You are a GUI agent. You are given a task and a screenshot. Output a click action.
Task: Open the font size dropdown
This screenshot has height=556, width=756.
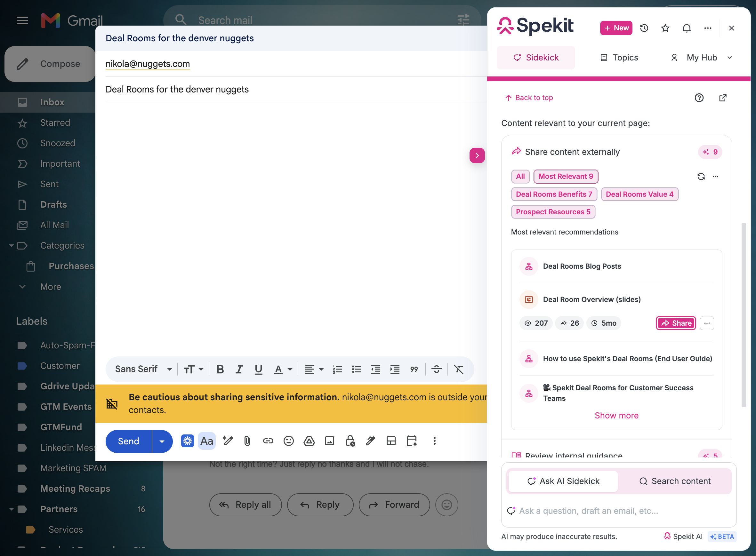pyautogui.click(x=193, y=369)
